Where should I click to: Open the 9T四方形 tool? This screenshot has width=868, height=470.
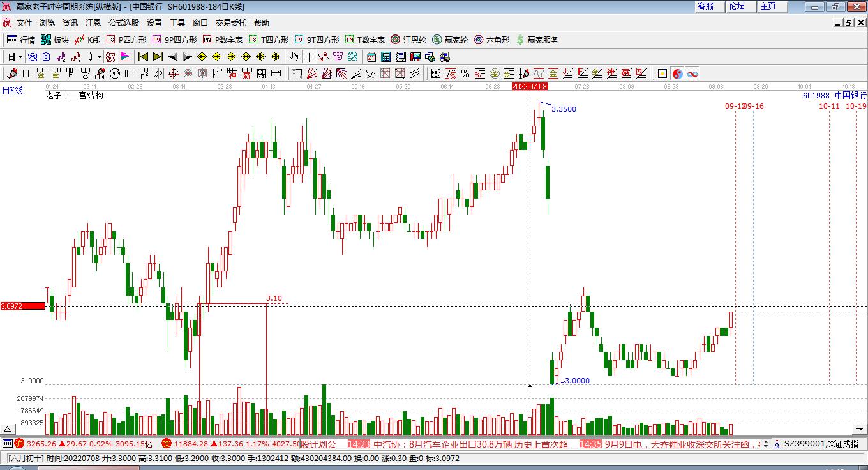pos(317,40)
